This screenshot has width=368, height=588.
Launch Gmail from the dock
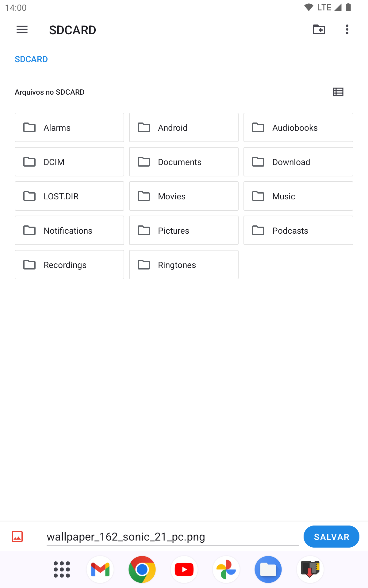coord(100,570)
